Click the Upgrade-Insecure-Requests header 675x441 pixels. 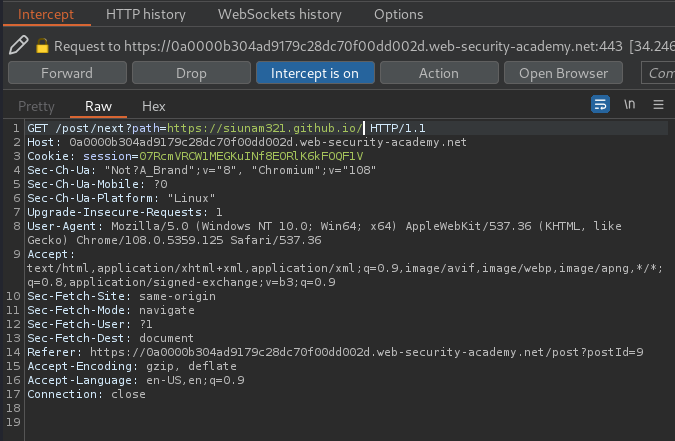click(x=125, y=212)
